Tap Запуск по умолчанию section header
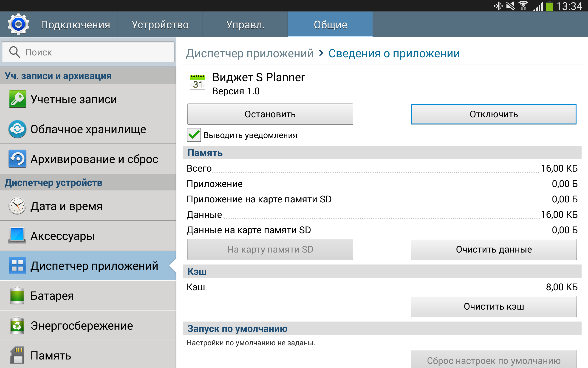The width and height of the screenshot is (588, 368). pyautogui.click(x=382, y=328)
